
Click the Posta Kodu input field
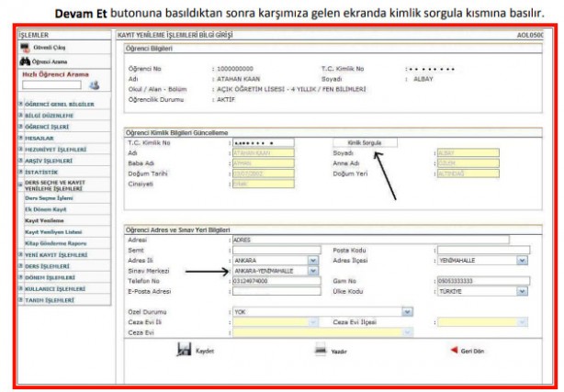(483, 250)
